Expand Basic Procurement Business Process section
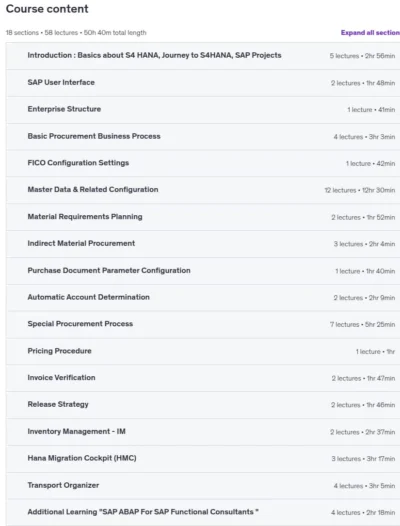The width and height of the screenshot is (400, 526). pyautogui.click(x=203, y=137)
